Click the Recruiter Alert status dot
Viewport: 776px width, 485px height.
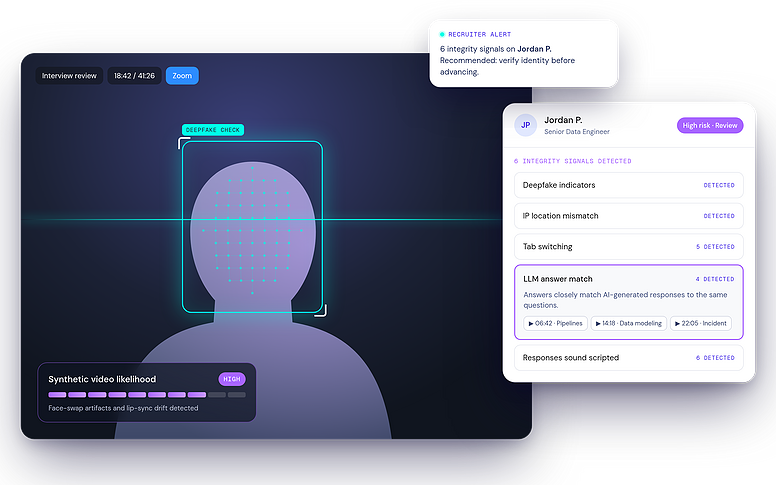(x=442, y=34)
